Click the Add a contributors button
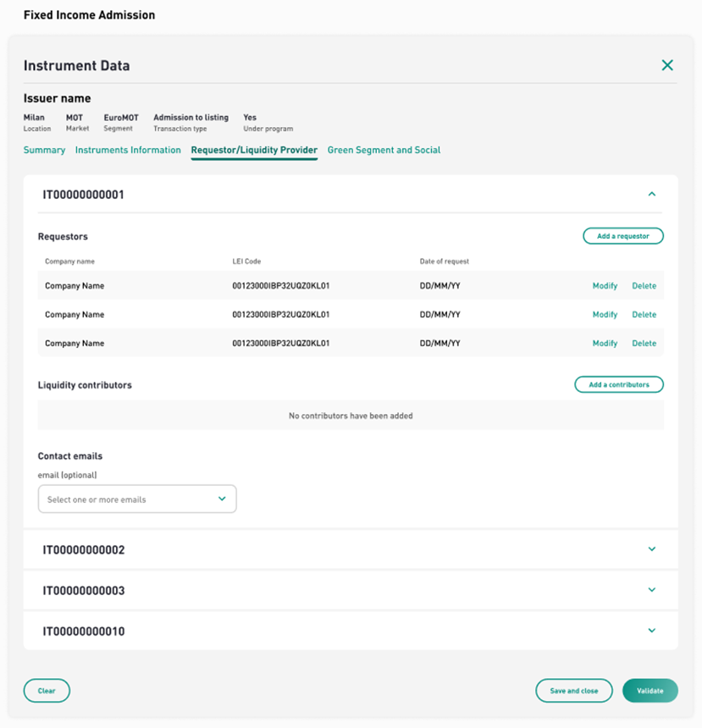702x728 pixels. pos(619,384)
